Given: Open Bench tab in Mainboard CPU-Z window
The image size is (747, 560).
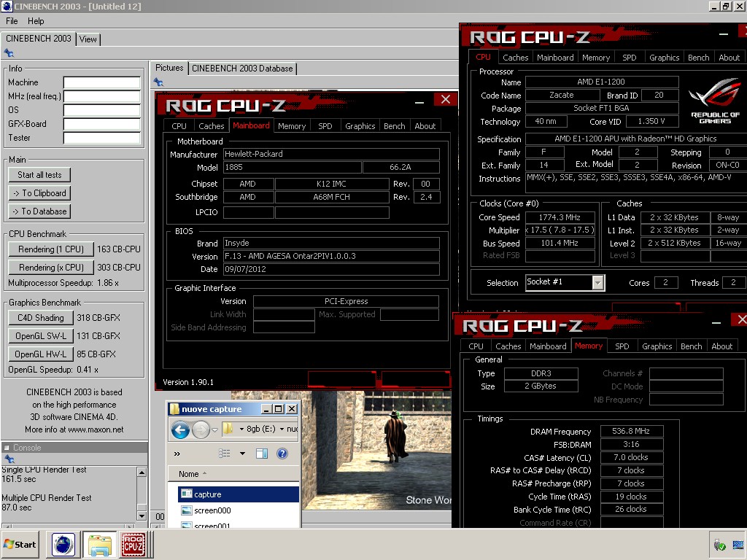Looking at the screenshot, I should (395, 126).
